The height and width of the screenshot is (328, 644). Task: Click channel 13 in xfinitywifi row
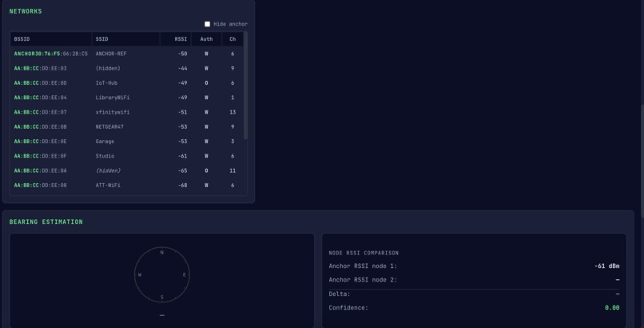pos(233,112)
